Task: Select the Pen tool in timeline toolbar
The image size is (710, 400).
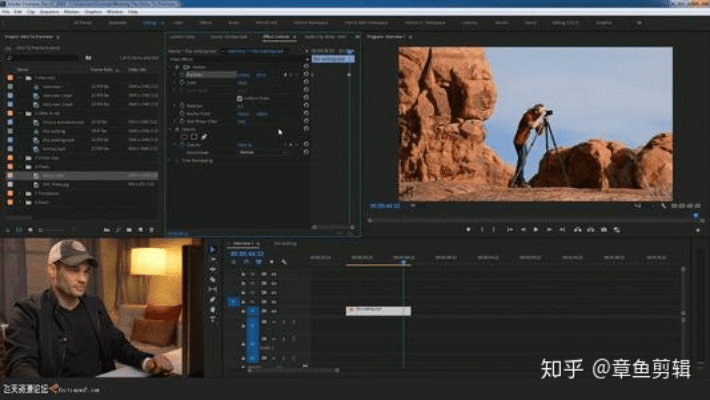Action: [212, 300]
